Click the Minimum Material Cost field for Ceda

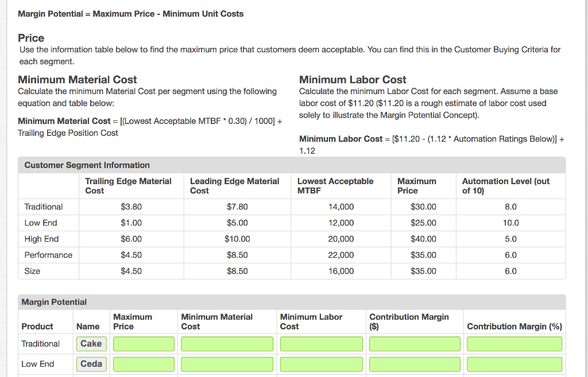227,364
